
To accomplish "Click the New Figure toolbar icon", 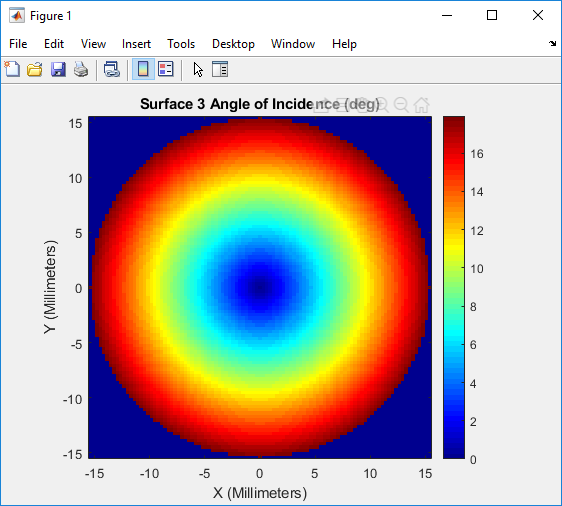I will tap(13, 69).
